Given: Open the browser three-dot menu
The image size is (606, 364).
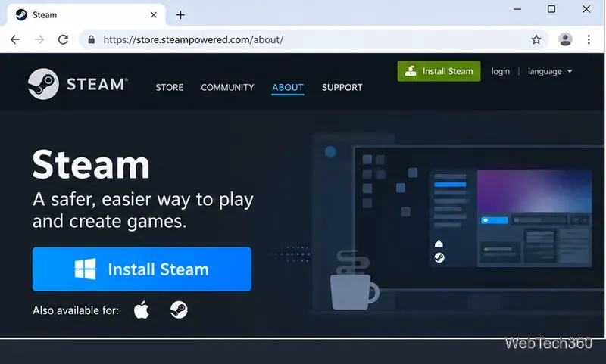Looking at the screenshot, I should tap(589, 39).
